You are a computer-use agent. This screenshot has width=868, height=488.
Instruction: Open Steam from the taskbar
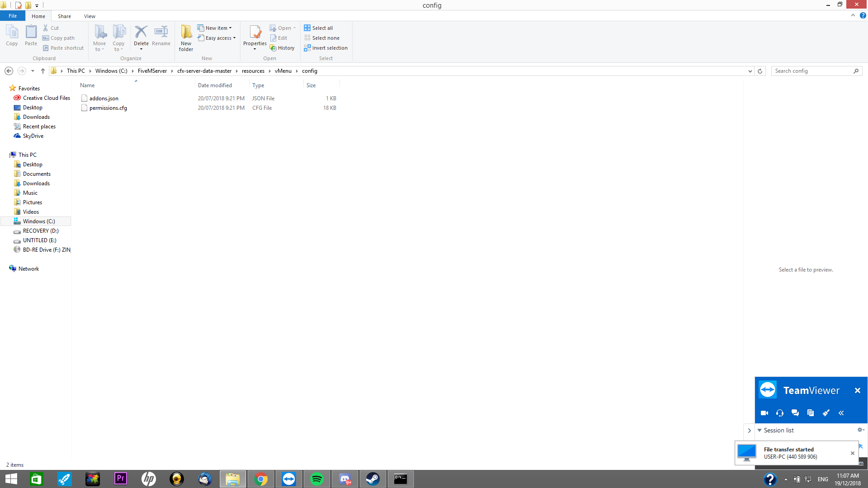[x=373, y=479]
